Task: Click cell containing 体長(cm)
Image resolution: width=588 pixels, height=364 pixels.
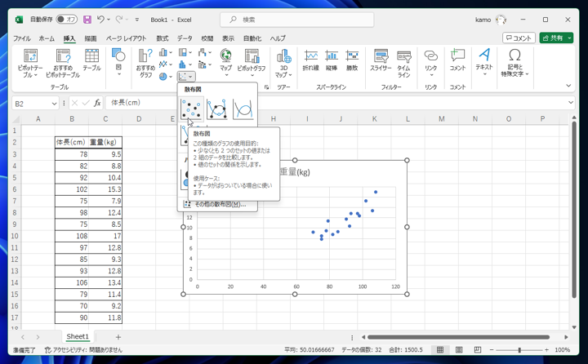Action: click(72, 142)
